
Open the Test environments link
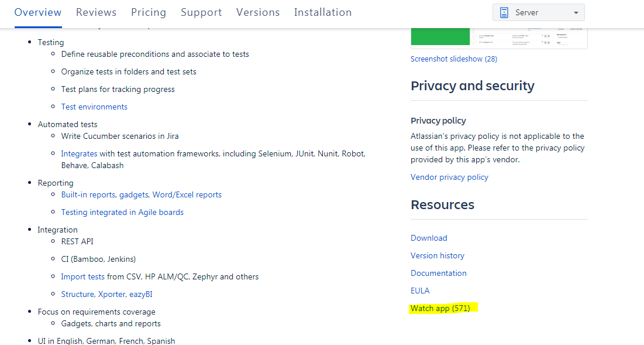pos(94,106)
